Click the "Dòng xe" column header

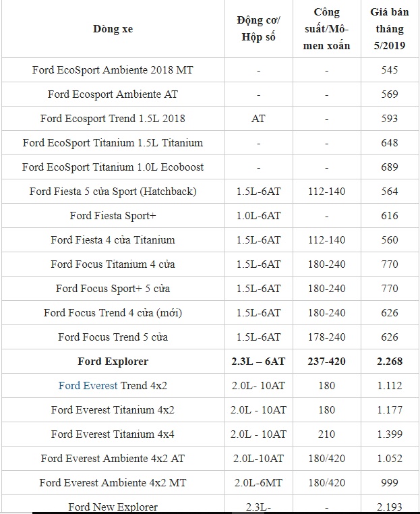click(113, 29)
